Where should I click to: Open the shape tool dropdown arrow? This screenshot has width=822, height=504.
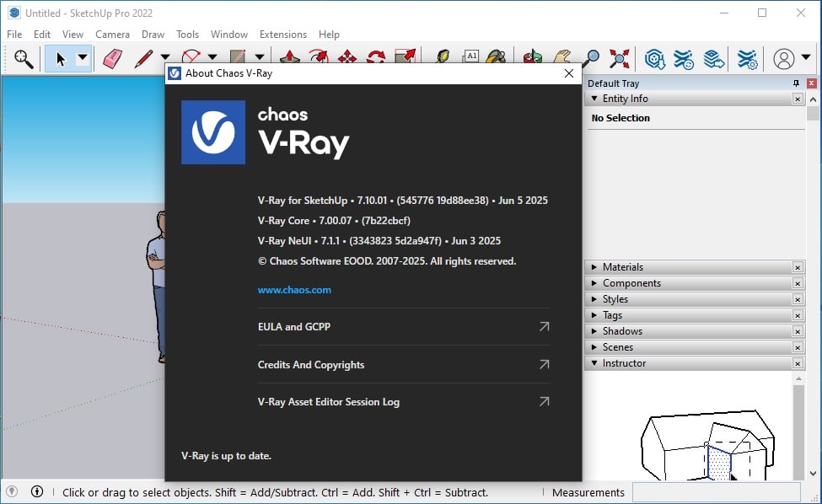[x=260, y=57]
